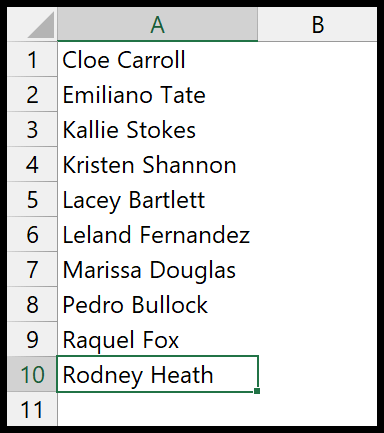Select the Kristen Shannon cell

click(x=157, y=165)
